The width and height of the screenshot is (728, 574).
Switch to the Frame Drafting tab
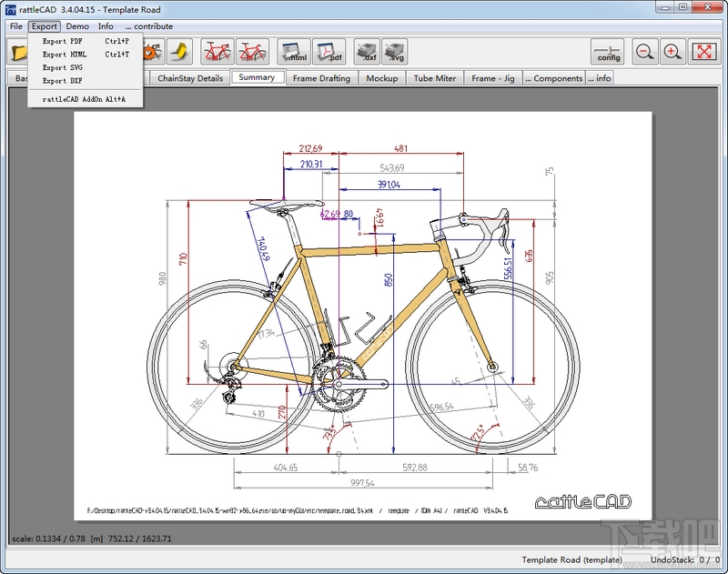point(321,78)
